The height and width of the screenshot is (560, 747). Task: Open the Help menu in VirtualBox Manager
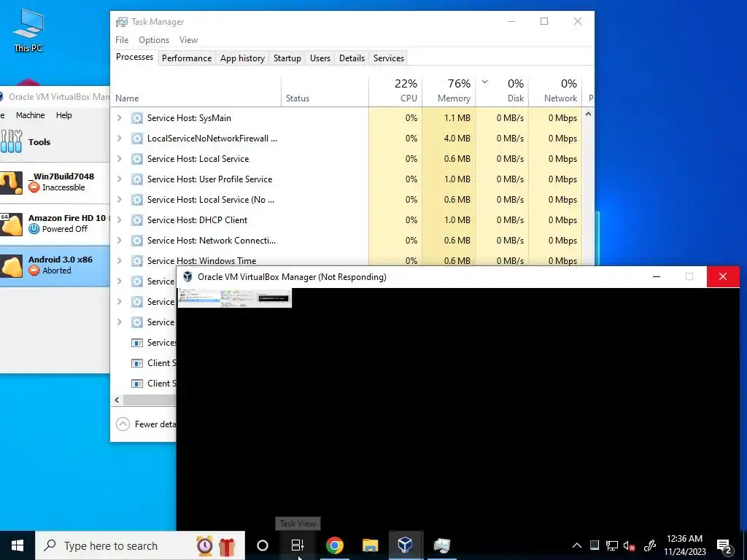point(64,115)
